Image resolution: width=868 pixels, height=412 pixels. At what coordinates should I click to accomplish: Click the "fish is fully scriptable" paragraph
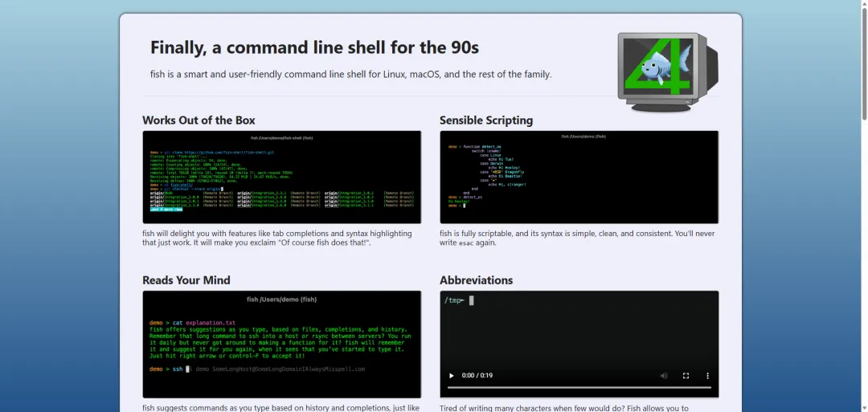pyautogui.click(x=577, y=238)
